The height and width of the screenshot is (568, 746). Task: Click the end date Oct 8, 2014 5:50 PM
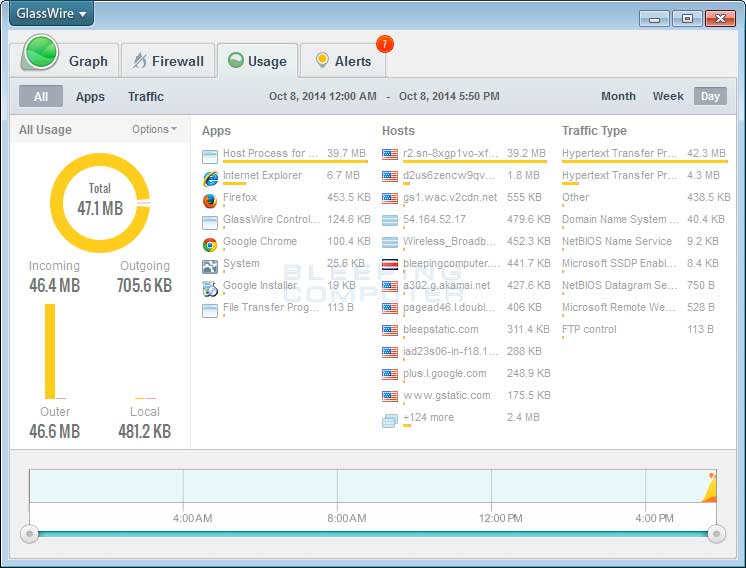tap(449, 96)
